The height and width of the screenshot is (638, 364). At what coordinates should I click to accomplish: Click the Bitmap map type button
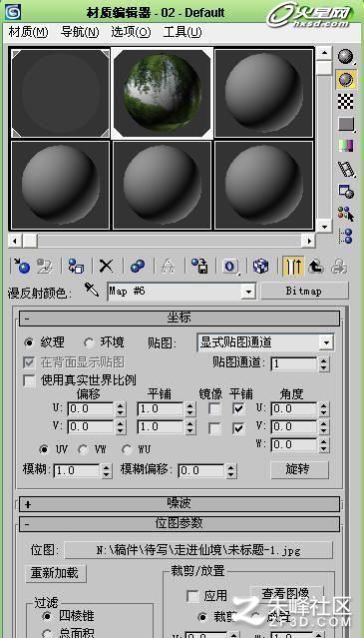point(304,291)
